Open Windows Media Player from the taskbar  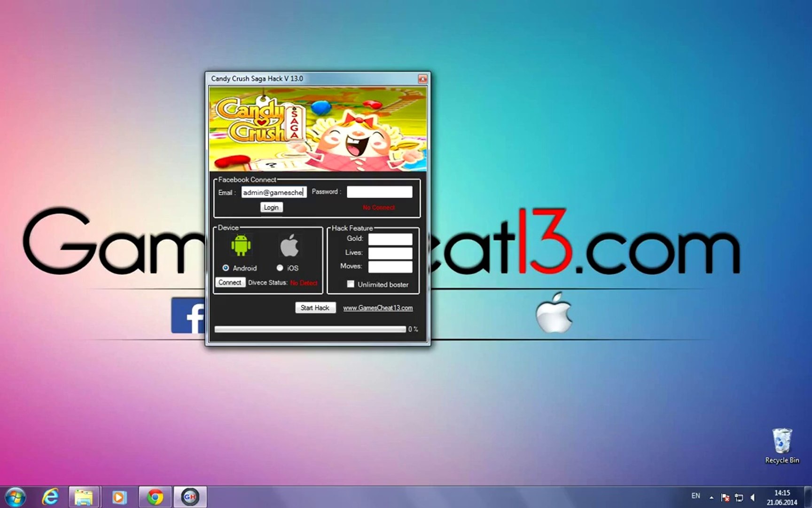(119, 497)
